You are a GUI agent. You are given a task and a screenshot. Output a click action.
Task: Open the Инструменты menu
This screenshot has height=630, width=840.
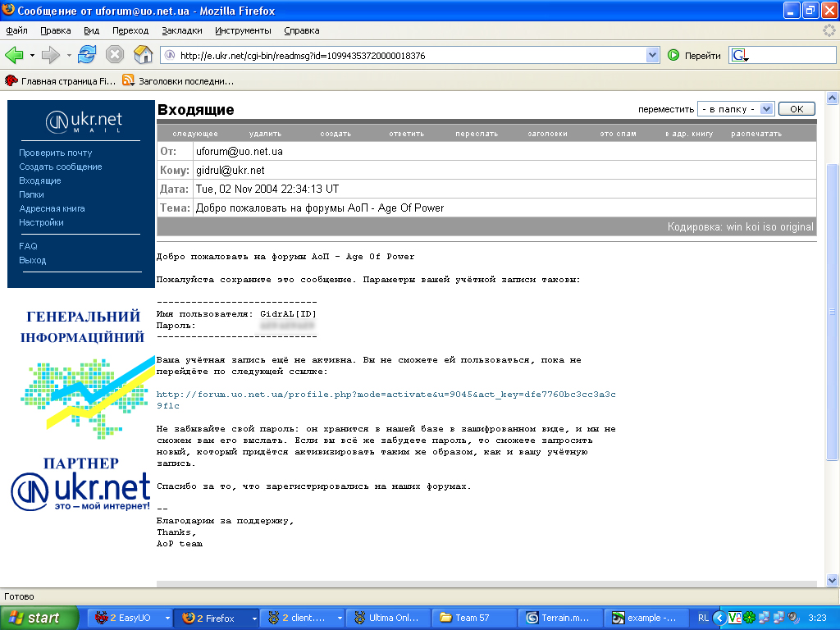[x=243, y=30]
